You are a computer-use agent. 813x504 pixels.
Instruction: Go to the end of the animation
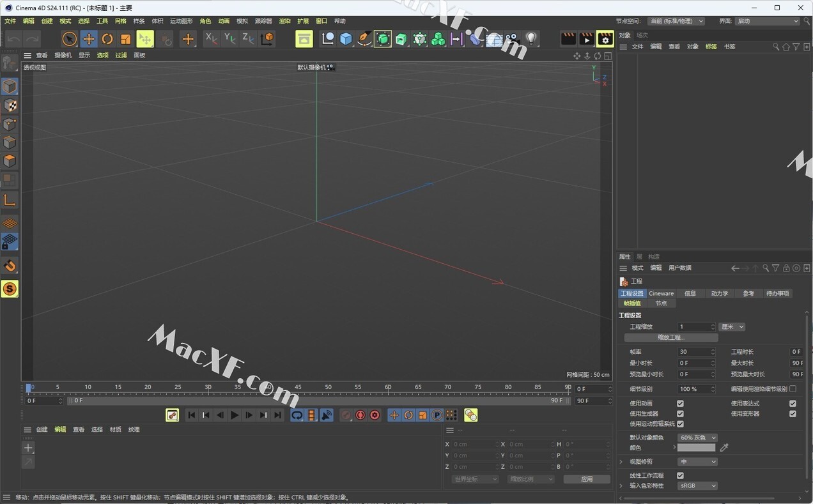pos(277,415)
